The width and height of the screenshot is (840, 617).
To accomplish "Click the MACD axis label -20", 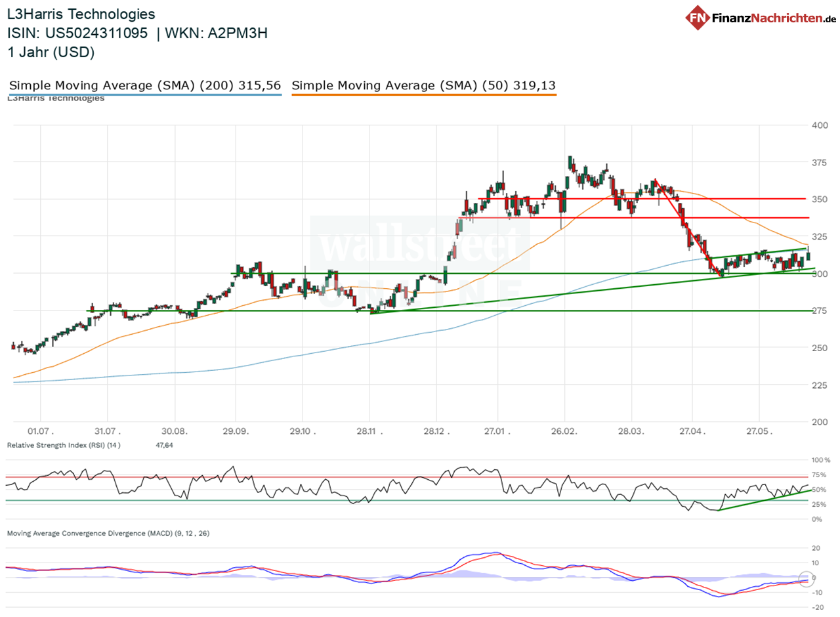I will coord(818,606).
